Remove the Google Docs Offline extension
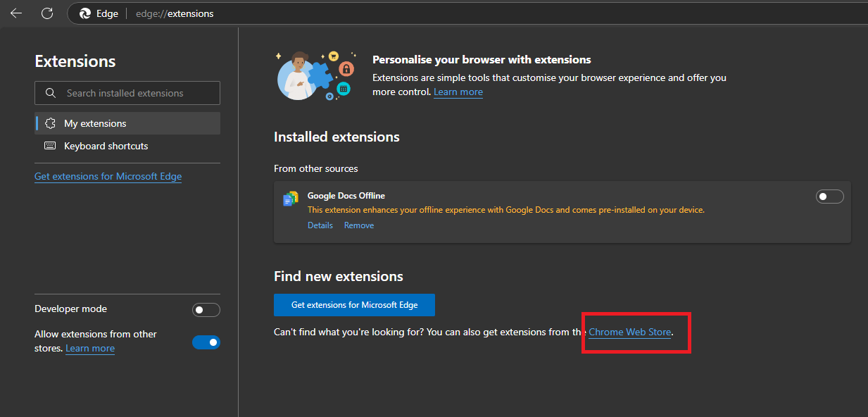This screenshot has height=417, width=868. pos(359,225)
